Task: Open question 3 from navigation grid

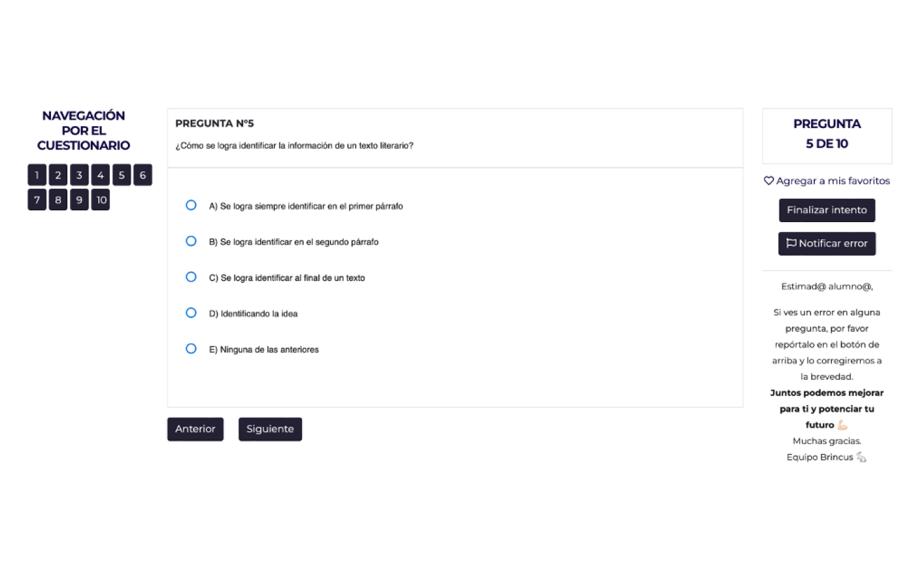Action: pos(79,175)
